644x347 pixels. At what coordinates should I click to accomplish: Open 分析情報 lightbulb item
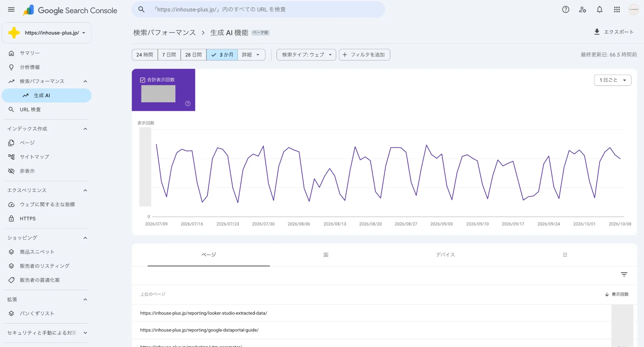pos(46,67)
